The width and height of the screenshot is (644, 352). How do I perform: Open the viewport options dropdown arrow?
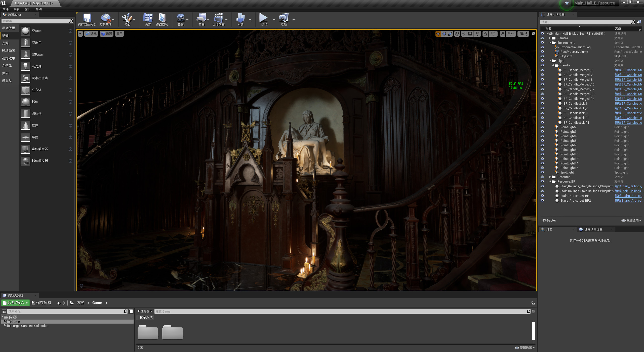(80, 34)
